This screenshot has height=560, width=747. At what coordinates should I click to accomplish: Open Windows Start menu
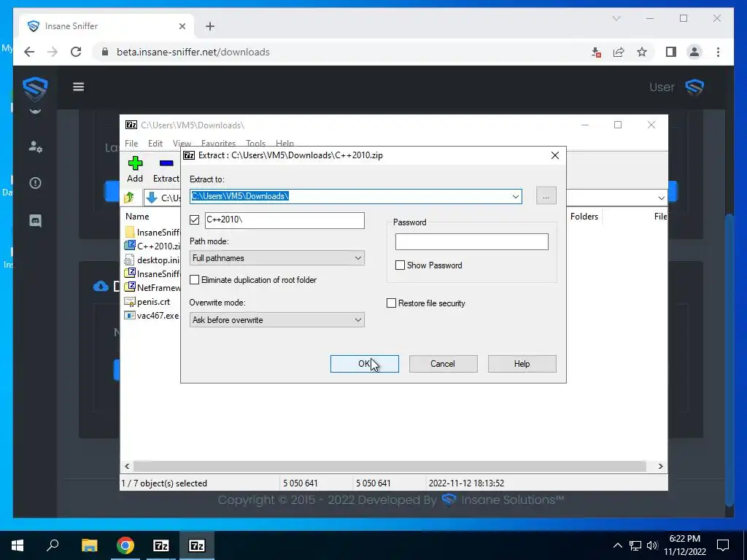(18, 545)
